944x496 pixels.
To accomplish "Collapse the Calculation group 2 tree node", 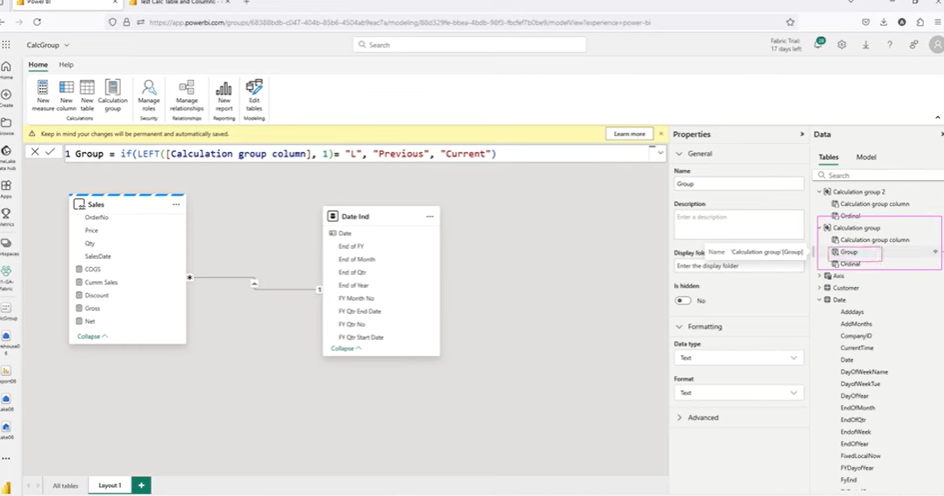I will 819,191.
